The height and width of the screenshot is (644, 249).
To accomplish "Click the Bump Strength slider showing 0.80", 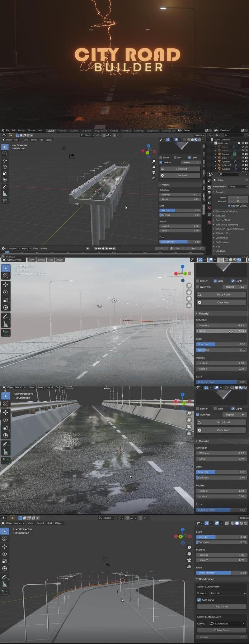I will point(221,382).
